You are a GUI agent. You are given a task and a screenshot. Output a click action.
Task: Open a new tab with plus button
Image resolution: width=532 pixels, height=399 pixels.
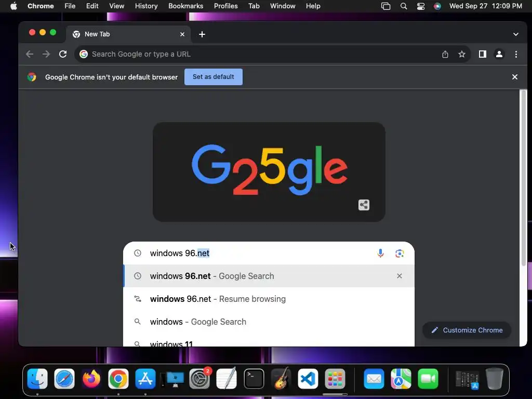[202, 34]
